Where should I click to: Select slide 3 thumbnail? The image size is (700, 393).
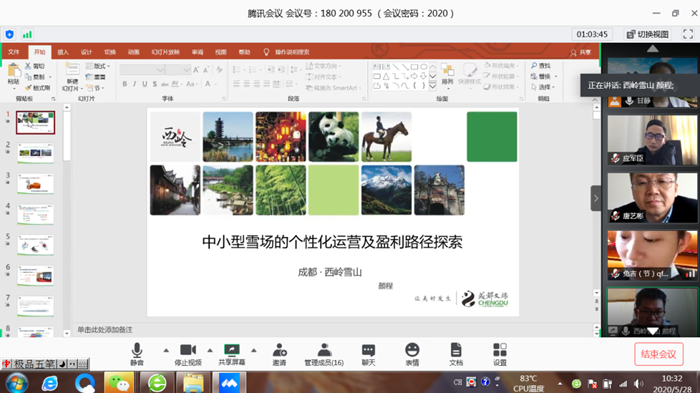pos(35,184)
